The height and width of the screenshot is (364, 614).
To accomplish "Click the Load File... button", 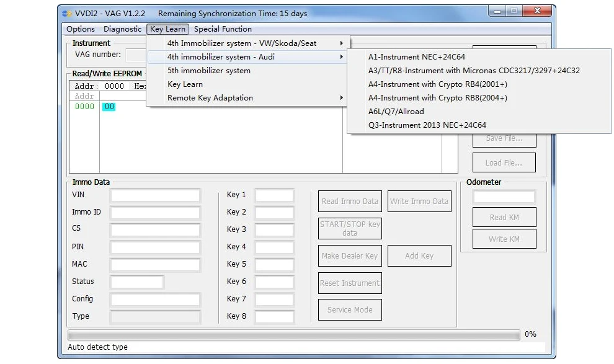I will pyautogui.click(x=504, y=163).
